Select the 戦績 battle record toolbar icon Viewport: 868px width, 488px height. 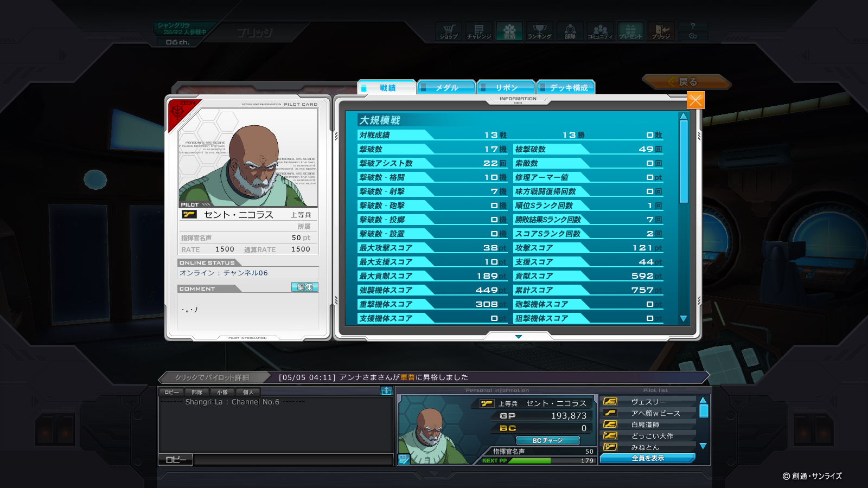tap(509, 31)
